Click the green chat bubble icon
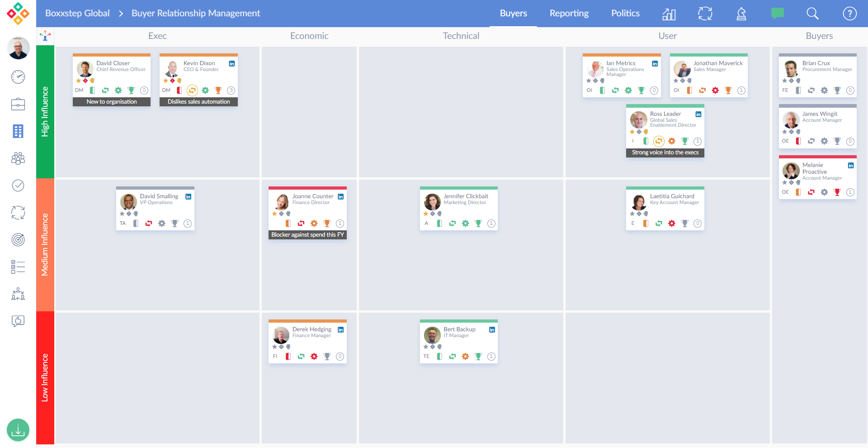868x448 pixels. pyautogui.click(x=777, y=14)
